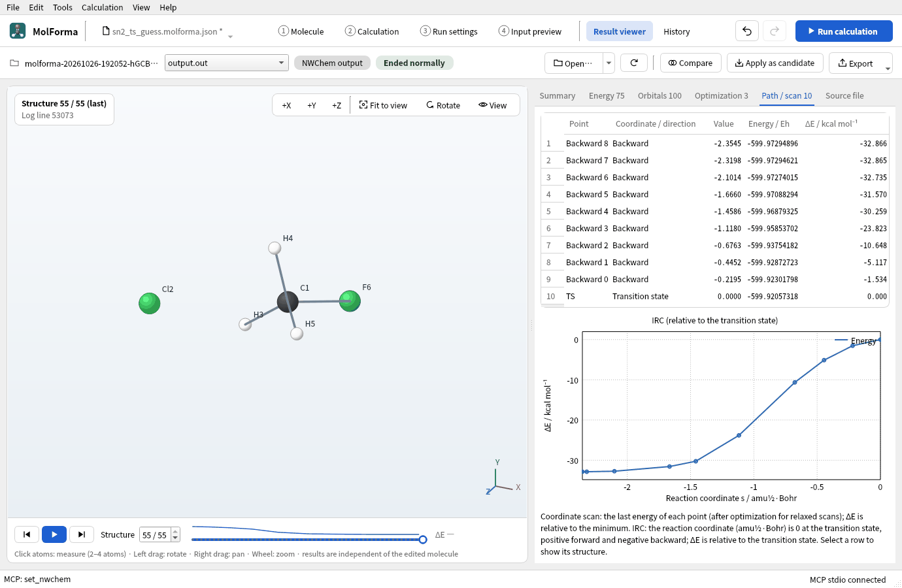Viewport: 902px width, 588px height.
Task: Expand the Export options arrow
Action: pyautogui.click(x=888, y=67)
